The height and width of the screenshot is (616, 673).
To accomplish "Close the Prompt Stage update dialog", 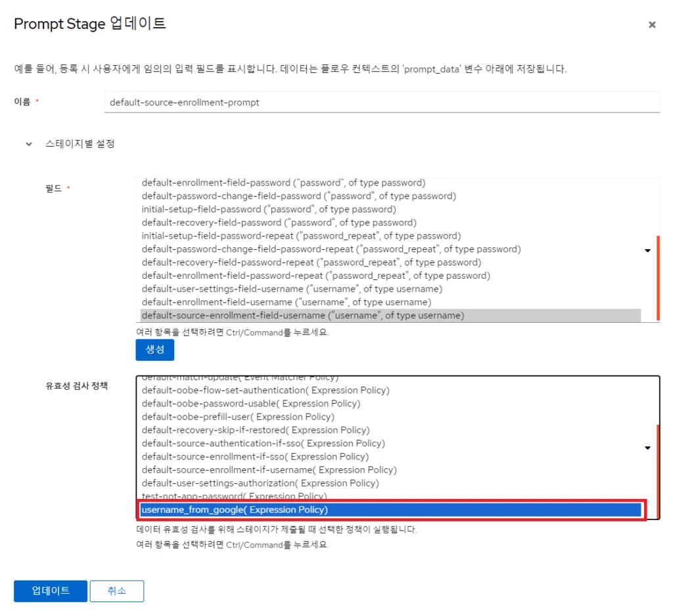I will click(x=652, y=24).
